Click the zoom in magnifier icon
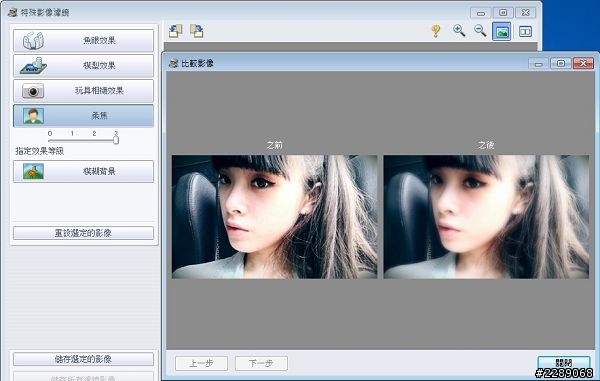The height and width of the screenshot is (381, 600). pos(459,31)
